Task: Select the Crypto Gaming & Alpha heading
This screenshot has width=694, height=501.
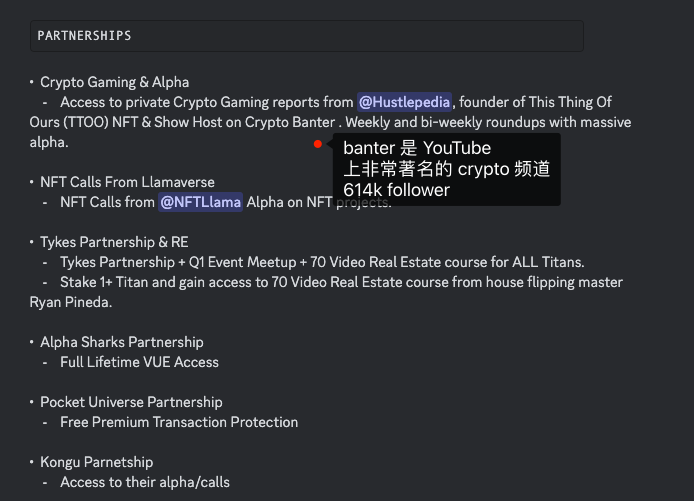Action: pyautogui.click(x=114, y=82)
